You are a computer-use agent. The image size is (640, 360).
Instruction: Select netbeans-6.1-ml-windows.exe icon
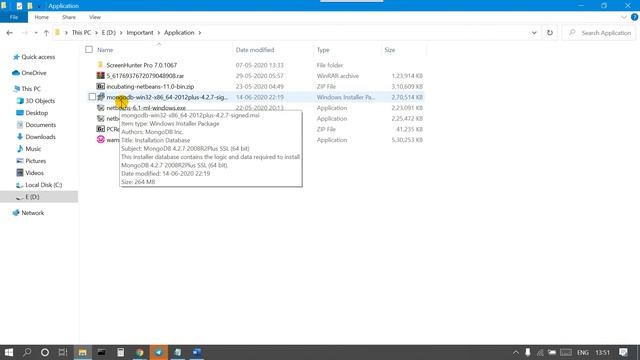[100, 108]
